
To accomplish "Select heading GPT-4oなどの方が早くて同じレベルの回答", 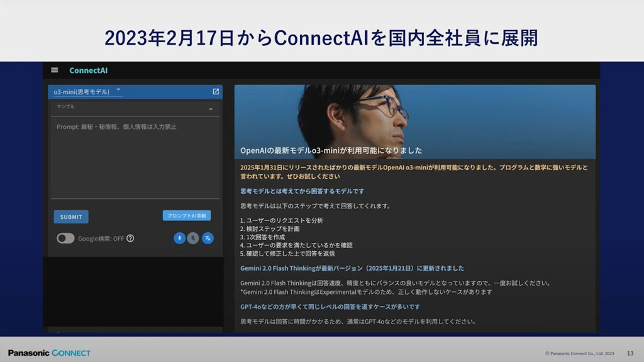I will 330,307.
